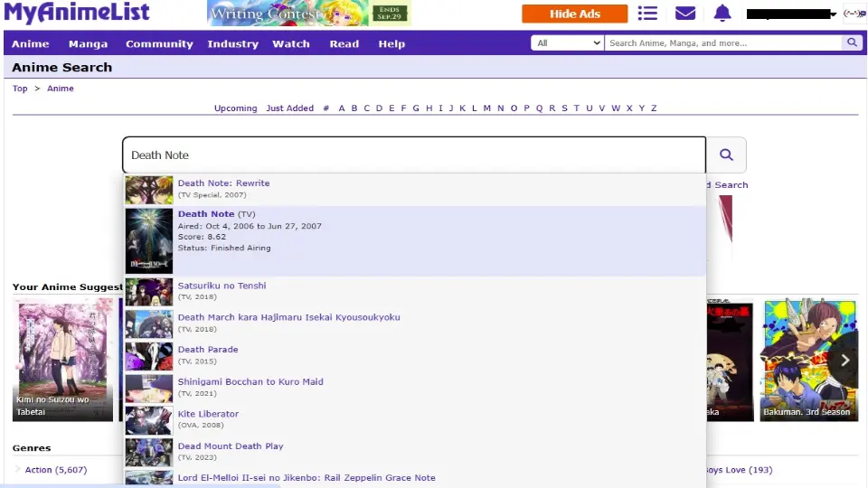Open Bakuman. 3rd Season suggestion card
The image size is (868, 488).
(808, 360)
